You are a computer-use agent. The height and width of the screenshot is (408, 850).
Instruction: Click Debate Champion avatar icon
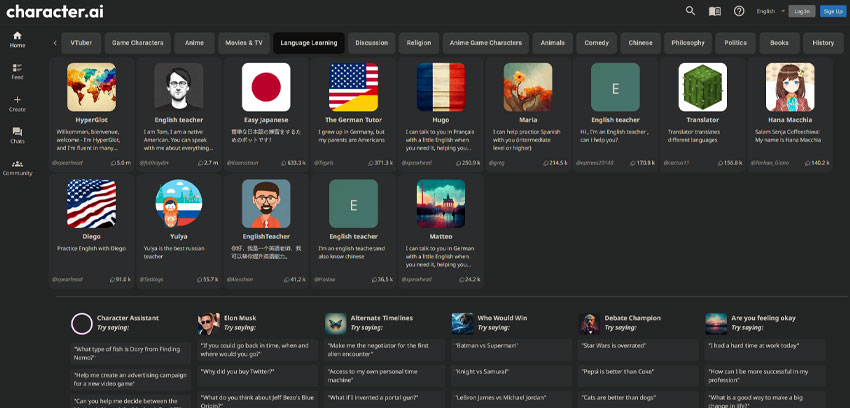click(x=589, y=323)
